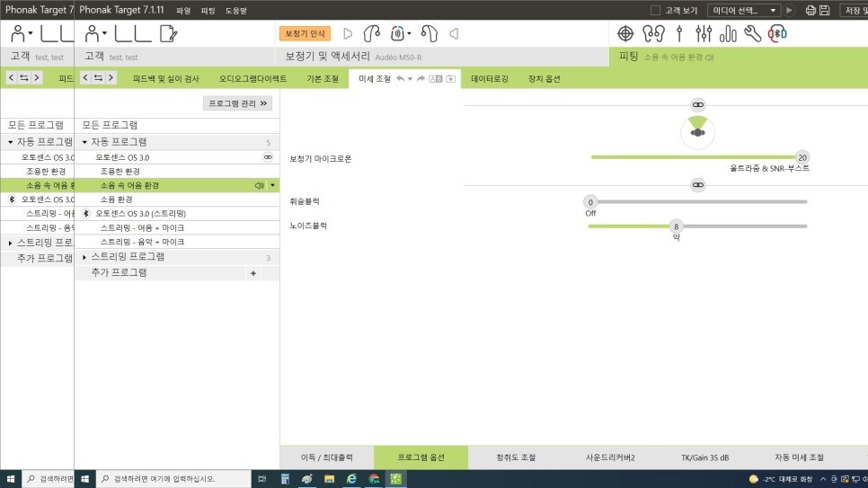The height and width of the screenshot is (488, 868).
Task: Expand 스트리밍 프로그램 in the main window
Action: click(x=84, y=257)
